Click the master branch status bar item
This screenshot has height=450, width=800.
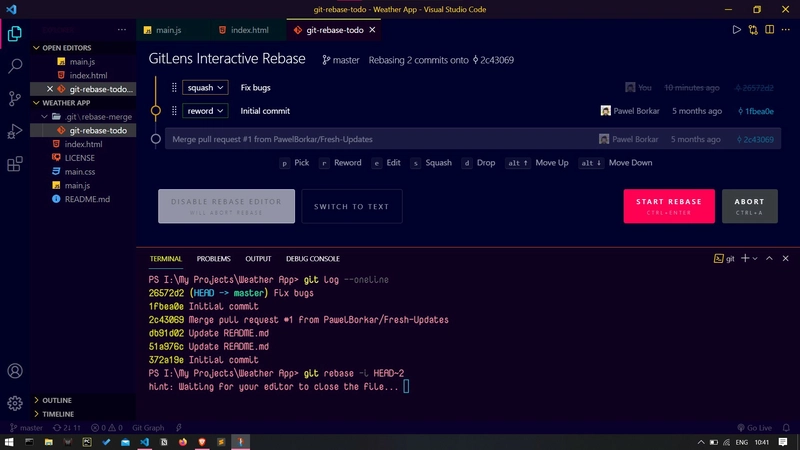(27, 428)
